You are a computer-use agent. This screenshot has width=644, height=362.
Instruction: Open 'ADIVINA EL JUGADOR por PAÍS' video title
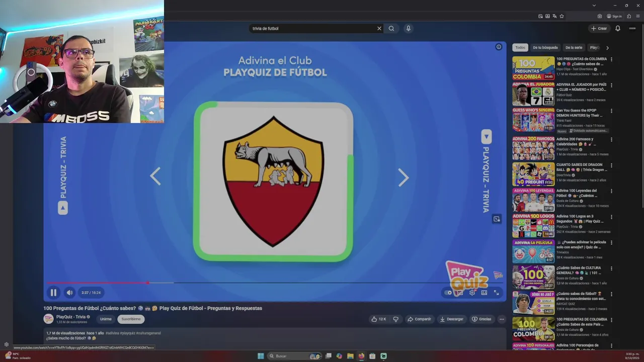tap(581, 87)
